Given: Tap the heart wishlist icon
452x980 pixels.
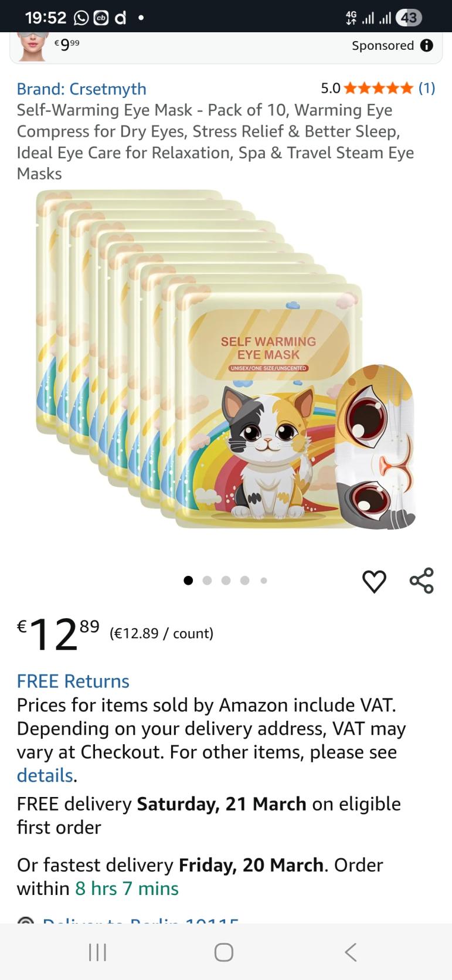Looking at the screenshot, I should coord(374,581).
